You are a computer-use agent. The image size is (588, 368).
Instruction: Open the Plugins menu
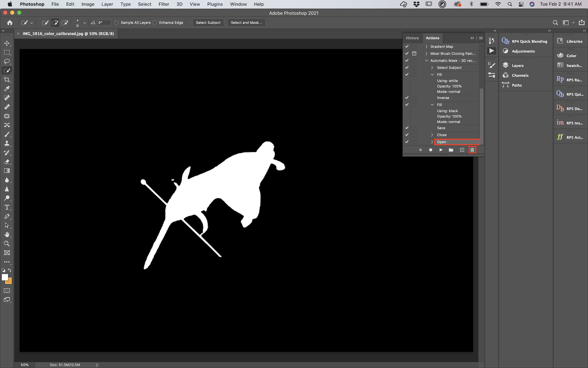click(215, 4)
